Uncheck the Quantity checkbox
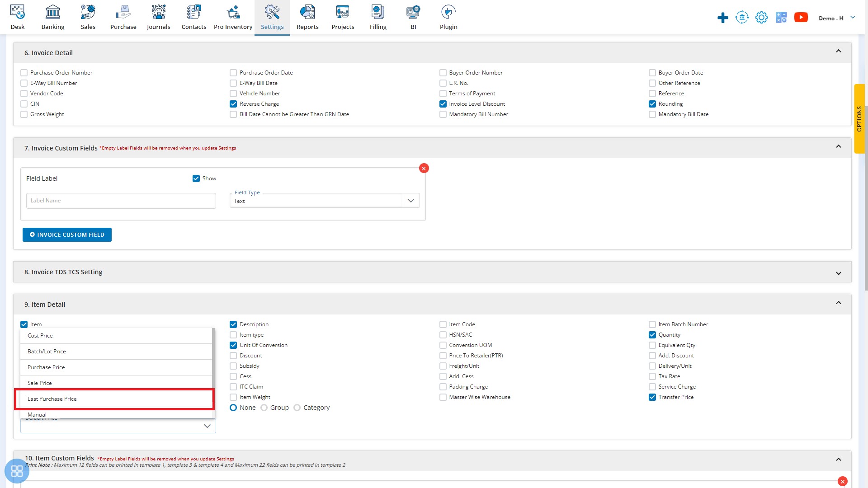This screenshot has width=868, height=488. pyautogui.click(x=652, y=335)
